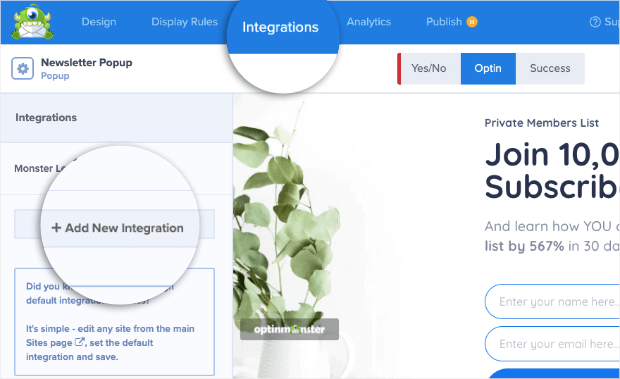
Task: Select the Optin view
Action: point(488,68)
